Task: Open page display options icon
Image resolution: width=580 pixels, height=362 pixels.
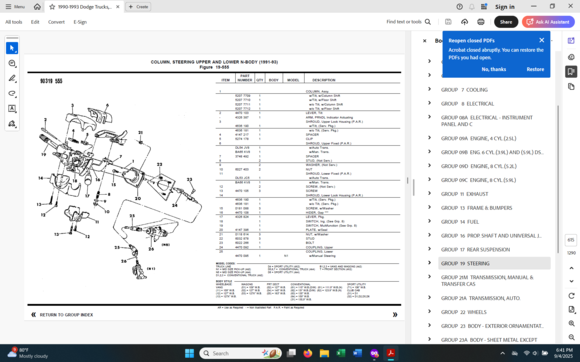Action: click(x=571, y=309)
